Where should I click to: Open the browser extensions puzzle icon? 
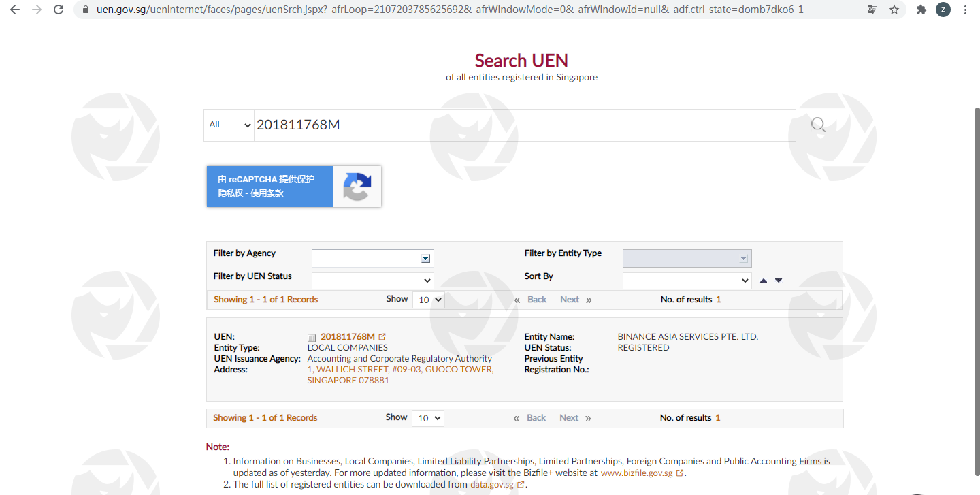921,10
